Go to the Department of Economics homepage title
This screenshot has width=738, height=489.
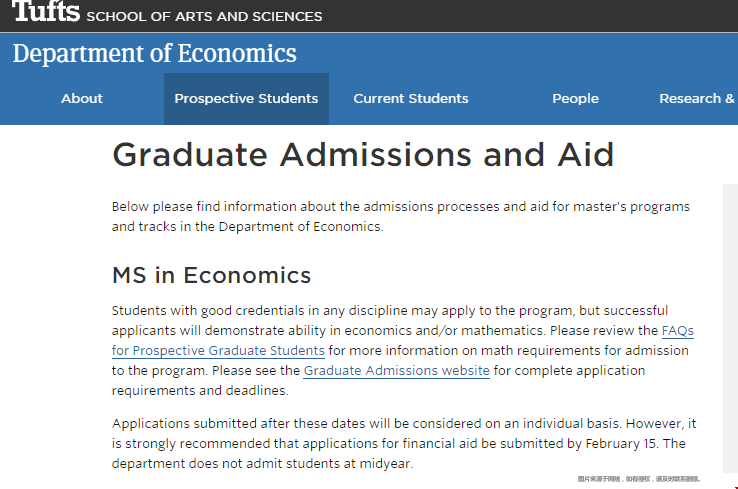154,54
